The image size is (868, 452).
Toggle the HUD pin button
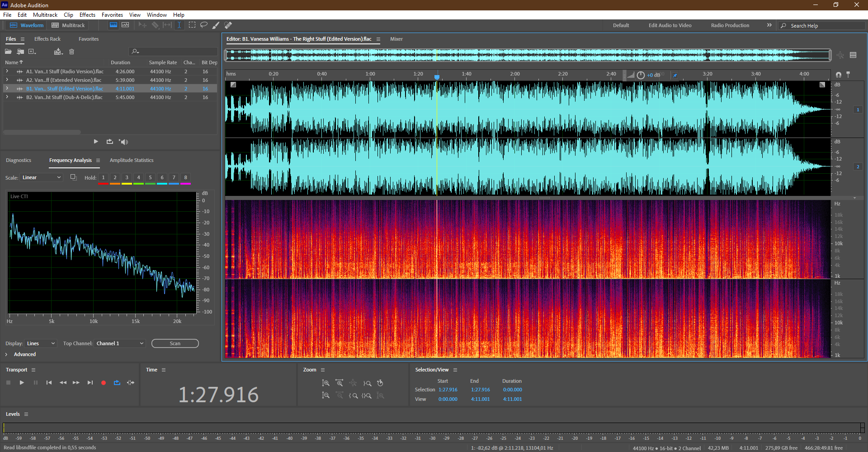(675, 75)
